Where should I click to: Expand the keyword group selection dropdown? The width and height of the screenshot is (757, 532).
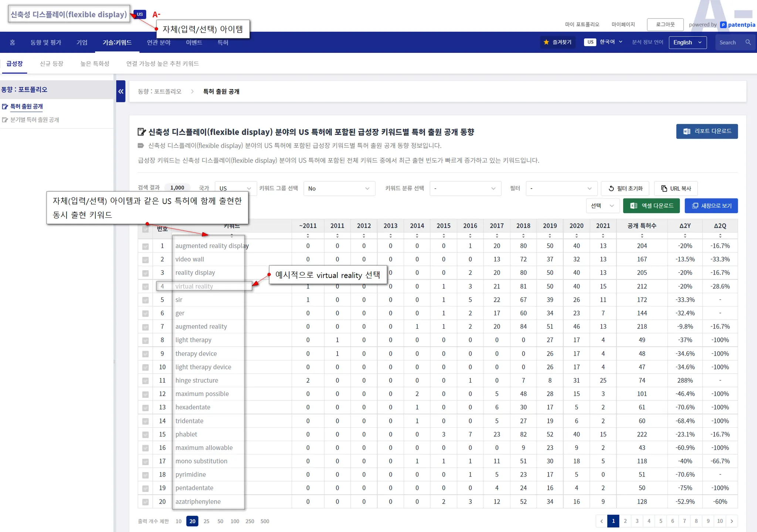(339, 189)
